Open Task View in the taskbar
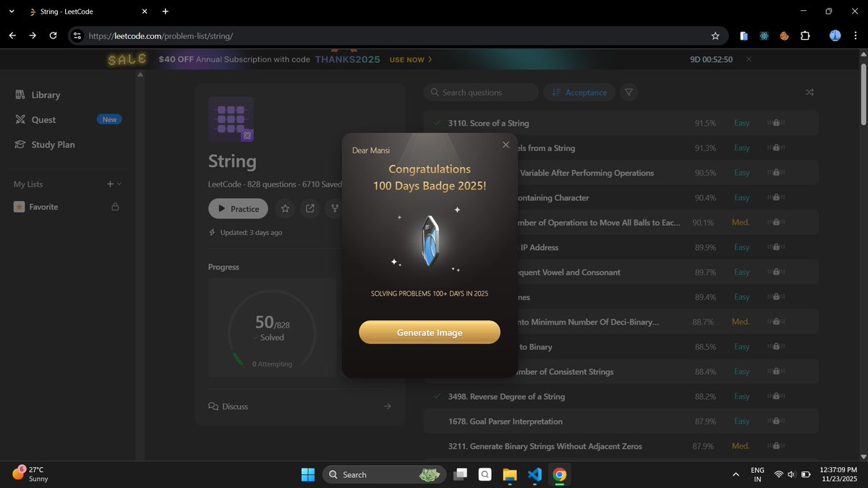This screenshot has height=488, width=868. 460,474
